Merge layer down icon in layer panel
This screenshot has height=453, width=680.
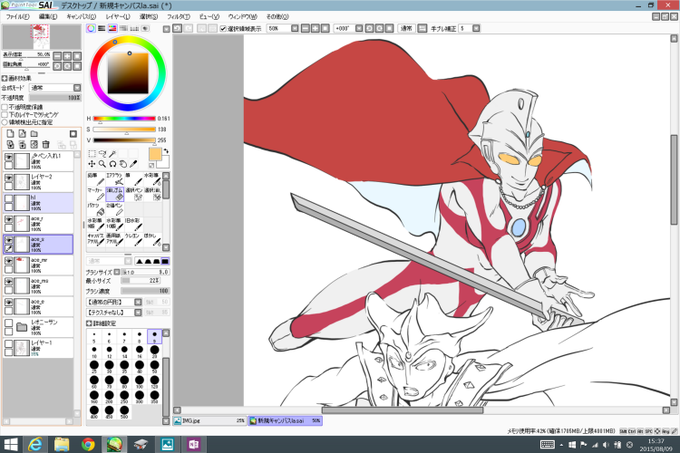pos(22,144)
